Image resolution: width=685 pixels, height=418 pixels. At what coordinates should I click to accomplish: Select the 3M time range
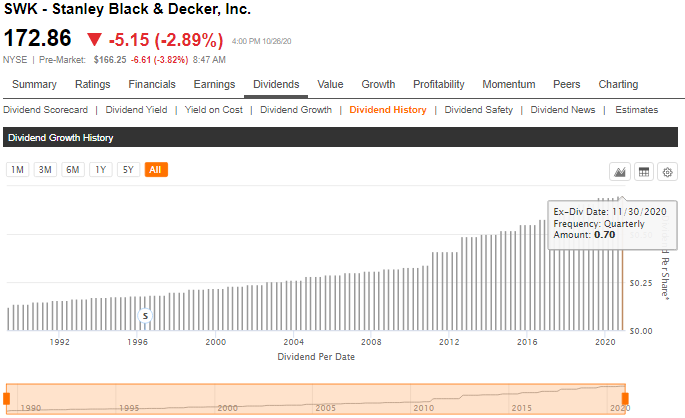pyautogui.click(x=45, y=169)
